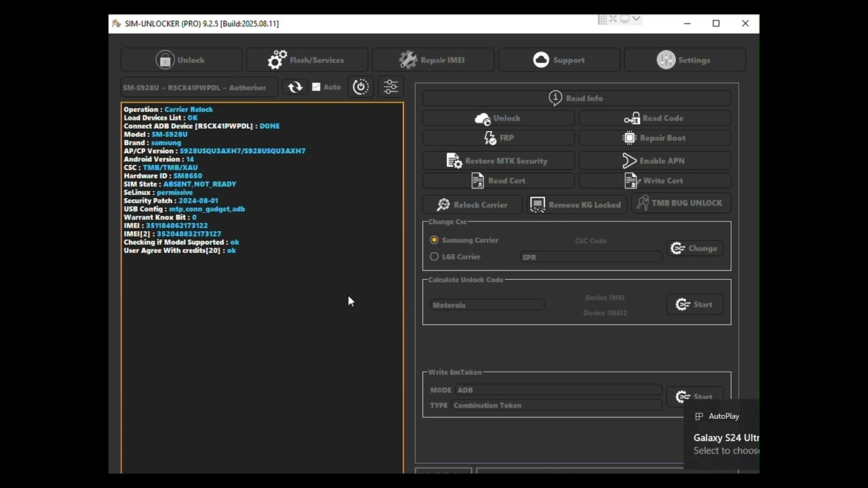Click the padlock icon on Unlock tab
This screenshot has height=488, width=868.
[x=165, y=60]
